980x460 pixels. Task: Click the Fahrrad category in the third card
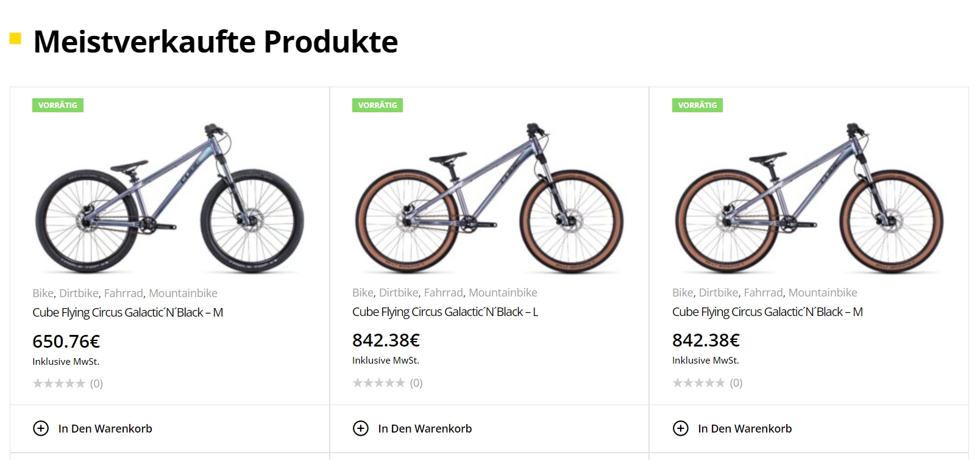[763, 292]
